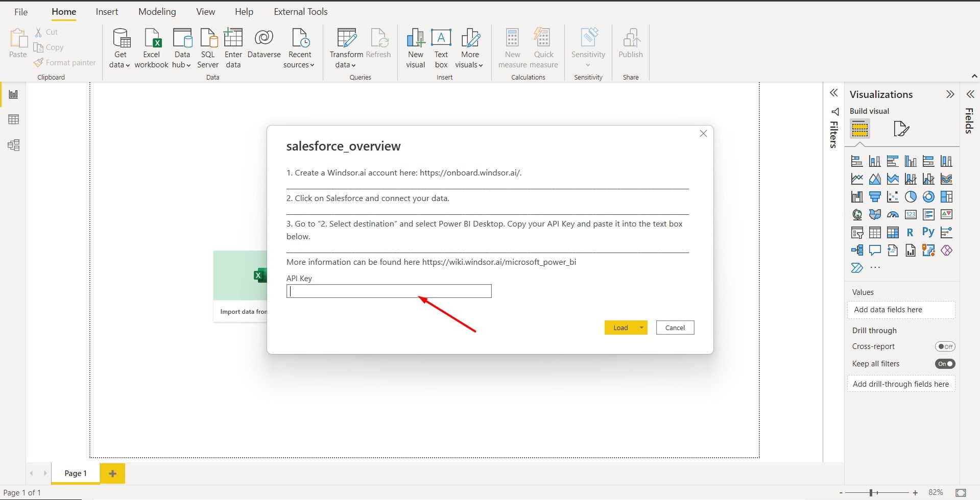980x500 pixels.
Task: Select the Gauge visual
Action: 893,215
